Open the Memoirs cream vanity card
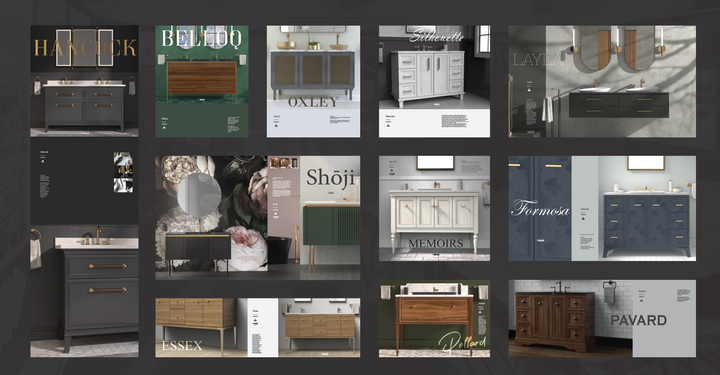 point(434,208)
